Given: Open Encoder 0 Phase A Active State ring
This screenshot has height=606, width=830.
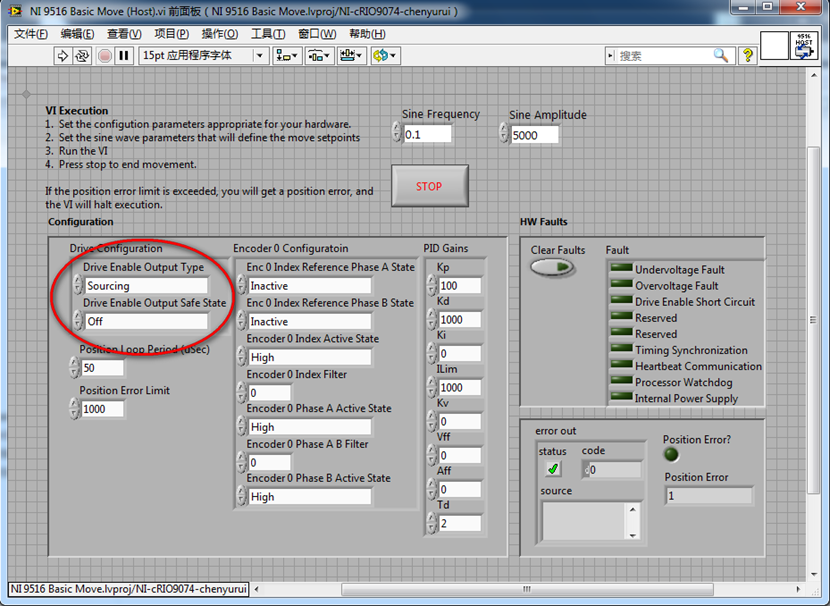Looking at the screenshot, I should coord(310,427).
